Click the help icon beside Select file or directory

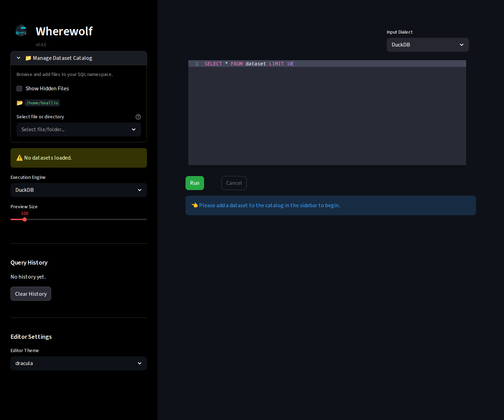point(138,117)
